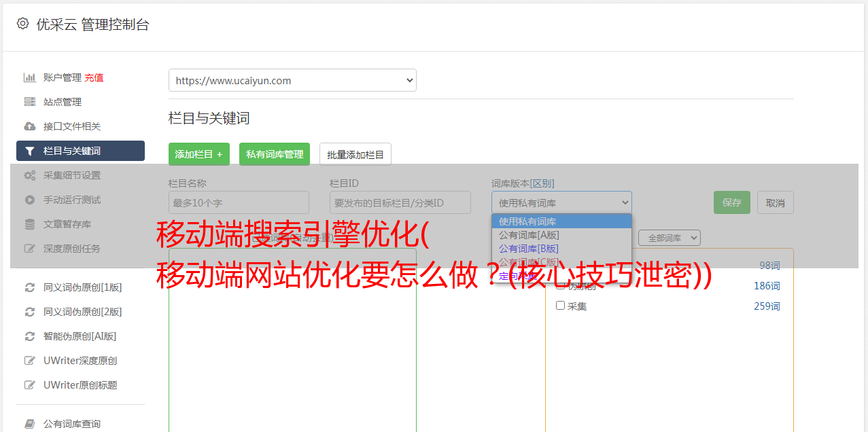Open the 栏目与关键词 sidebar menu item

click(x=80, y=151)
